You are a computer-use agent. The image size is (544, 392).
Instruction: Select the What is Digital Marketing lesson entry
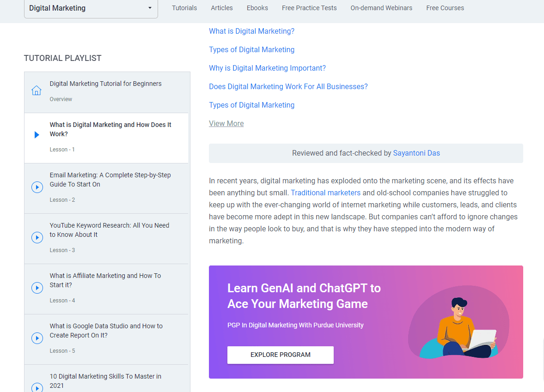point(110,129)
